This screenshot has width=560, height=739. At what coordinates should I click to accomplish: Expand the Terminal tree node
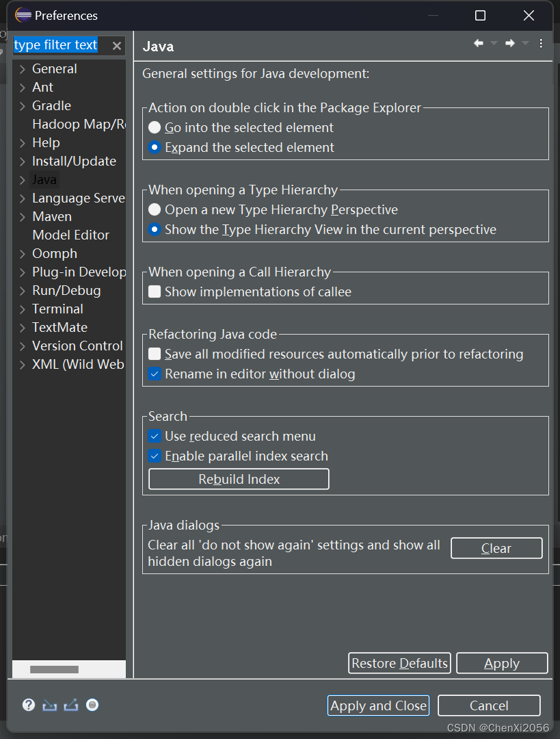[x=22, y=309]
